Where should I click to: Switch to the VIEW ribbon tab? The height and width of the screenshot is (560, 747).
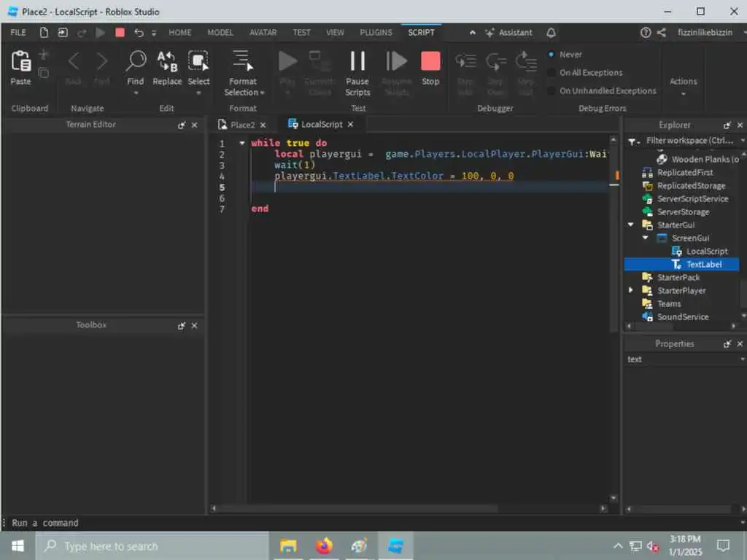pyautogui.click(x=335, y=32)
